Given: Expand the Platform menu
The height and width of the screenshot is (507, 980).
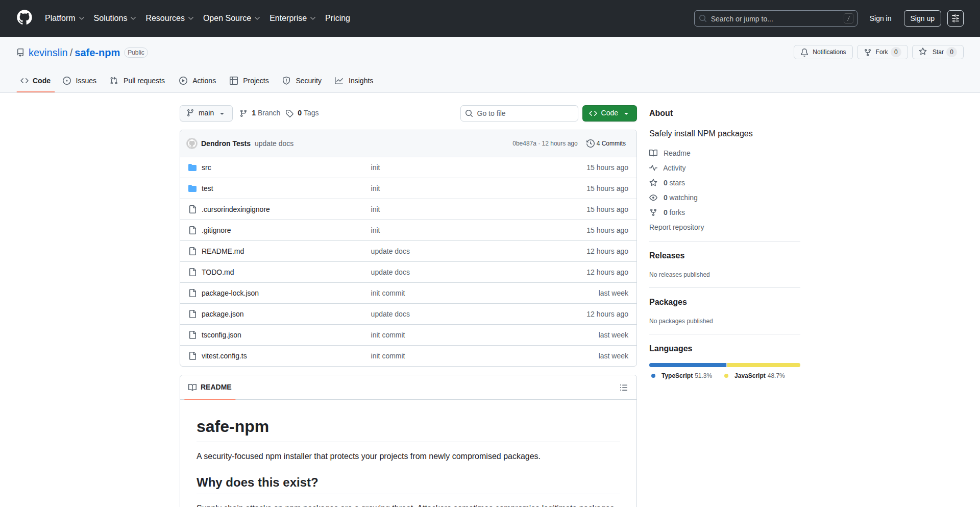Looking at the screenshot, I should 64,18.
